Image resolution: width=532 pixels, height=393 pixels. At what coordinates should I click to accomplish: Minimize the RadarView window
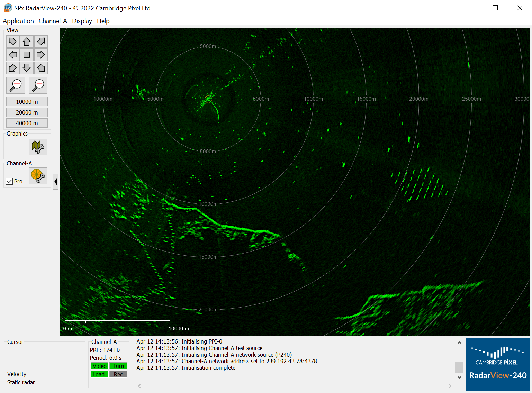coord(471,8)
